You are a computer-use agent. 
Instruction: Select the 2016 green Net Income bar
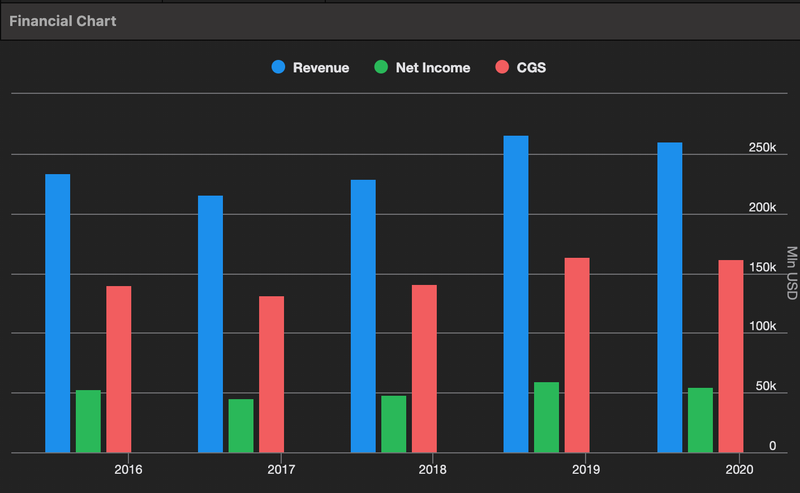pyautogui.click(x=88, y=422)
